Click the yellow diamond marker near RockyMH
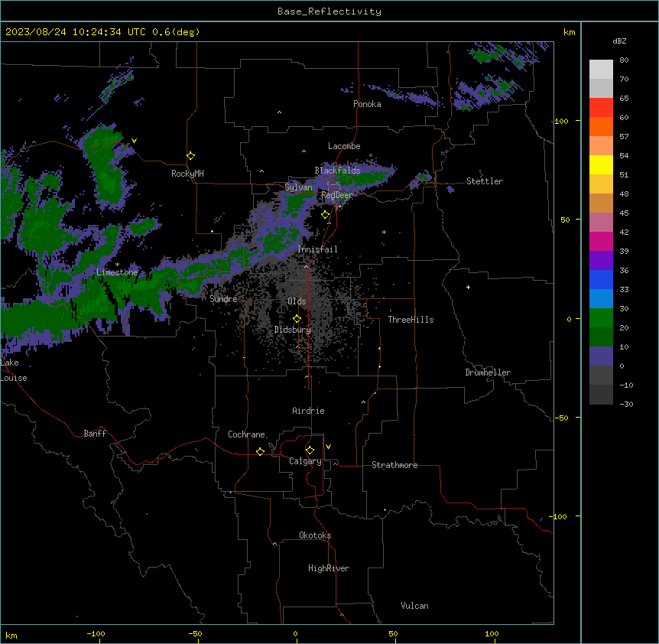 (191, 156)
